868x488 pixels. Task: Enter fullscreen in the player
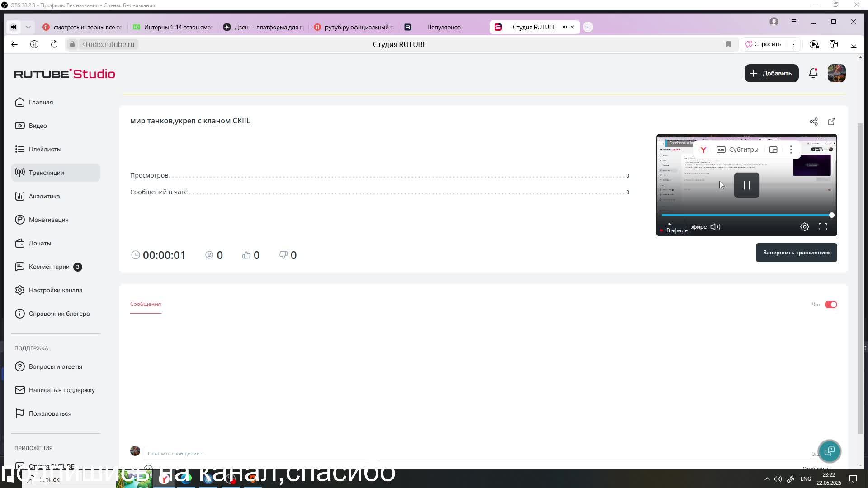tap(823, 227)
